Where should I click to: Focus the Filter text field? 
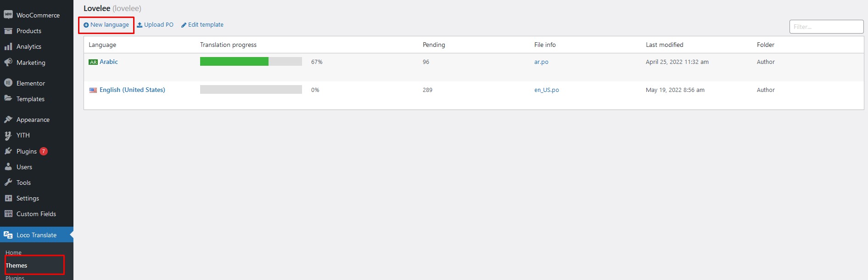[826, 27]
